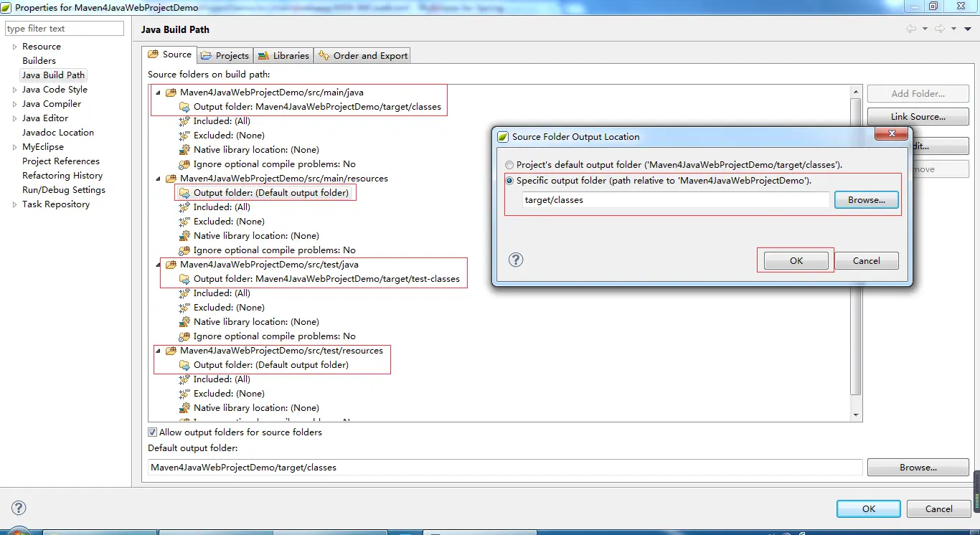Click Cancel at bottom of Properties window
This screenshot has width=980, height=535.
[939, 508]
